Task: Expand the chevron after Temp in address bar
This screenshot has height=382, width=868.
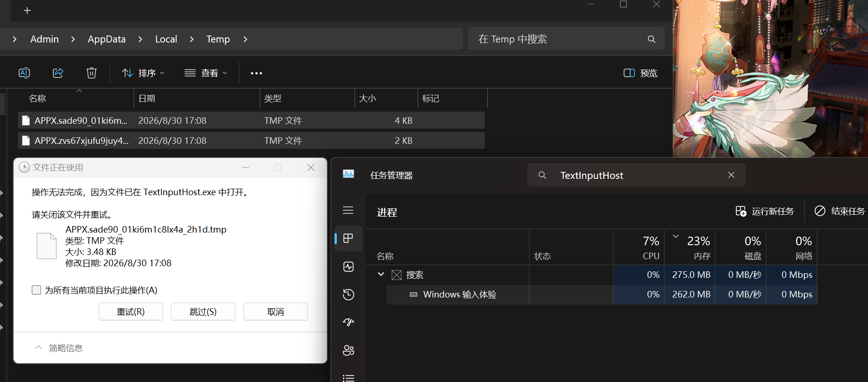Action: 245,39
